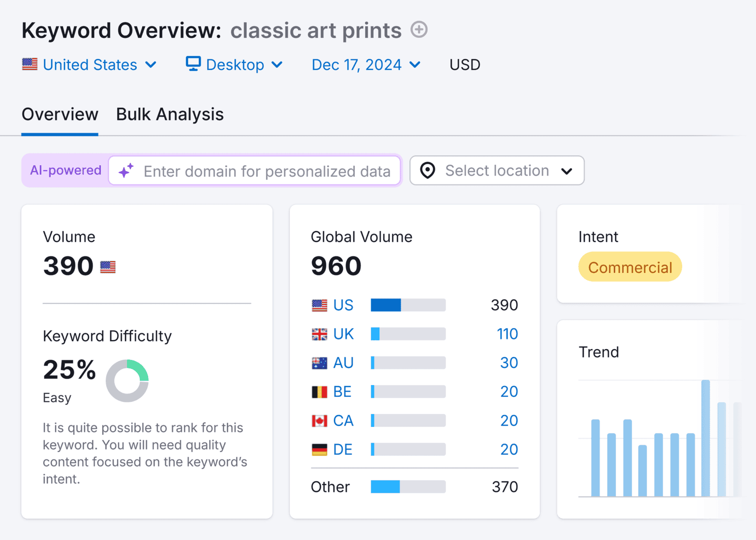Open the Desktop device dropdown
The image size is (756, 540).
(x=235, y=64)
